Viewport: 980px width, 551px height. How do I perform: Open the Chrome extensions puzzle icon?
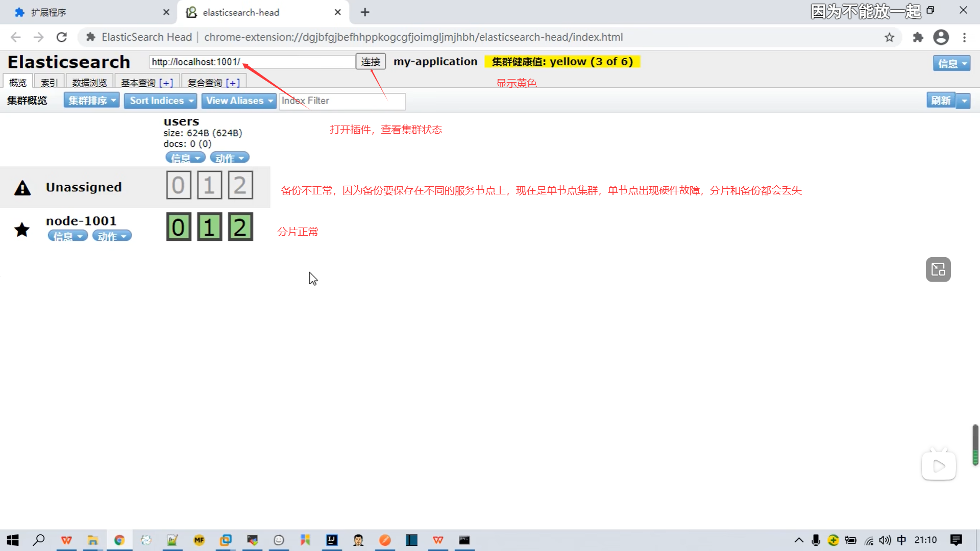[x=918, y=37]
